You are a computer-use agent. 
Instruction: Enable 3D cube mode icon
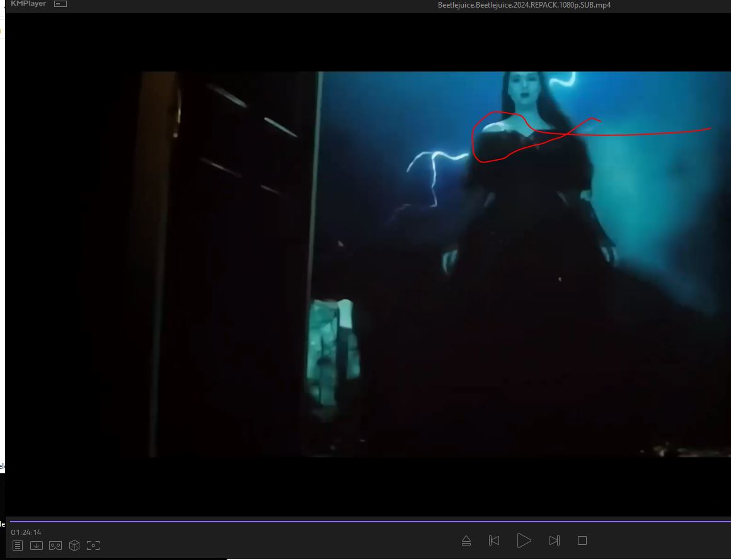click(x=74, y=546)
